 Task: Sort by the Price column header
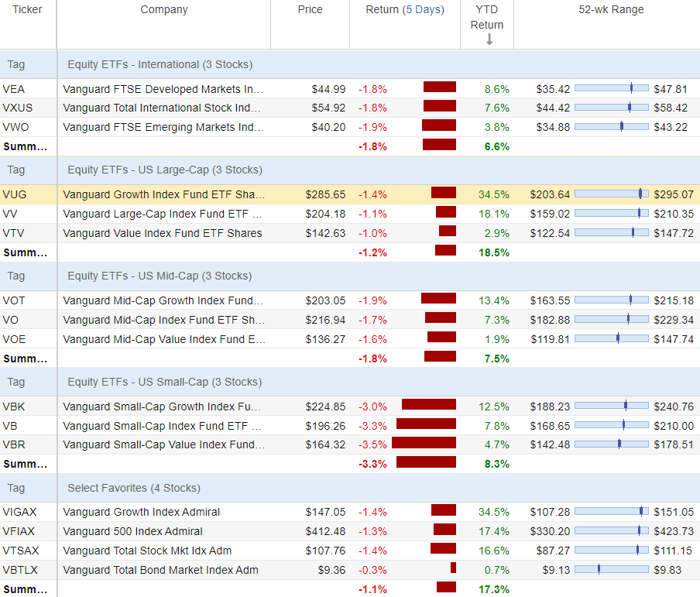(310, 9)
